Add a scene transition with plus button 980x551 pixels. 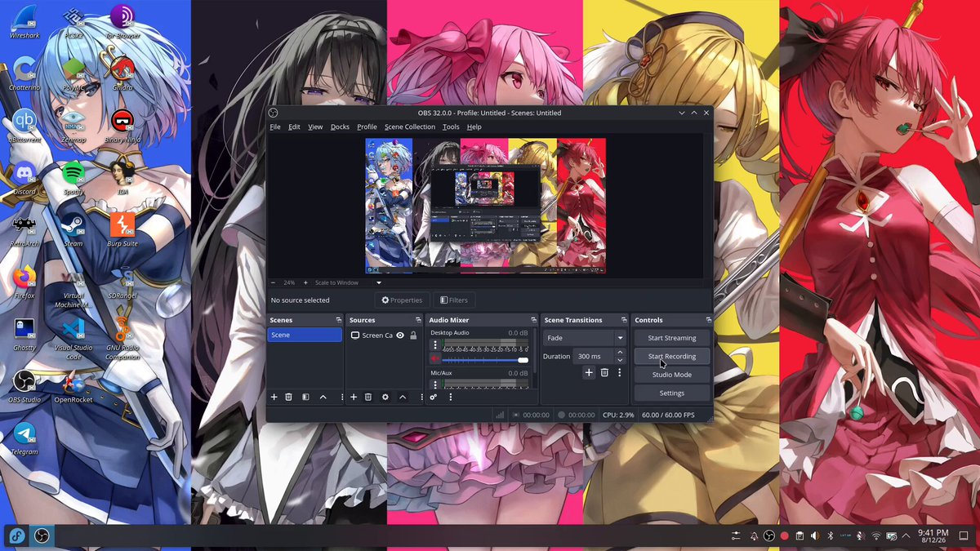[589, 372]
